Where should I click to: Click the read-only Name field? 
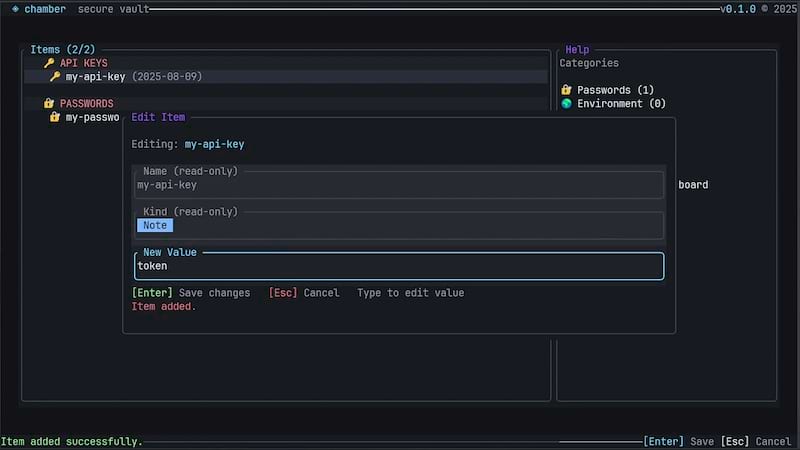[x=398, y=185]
